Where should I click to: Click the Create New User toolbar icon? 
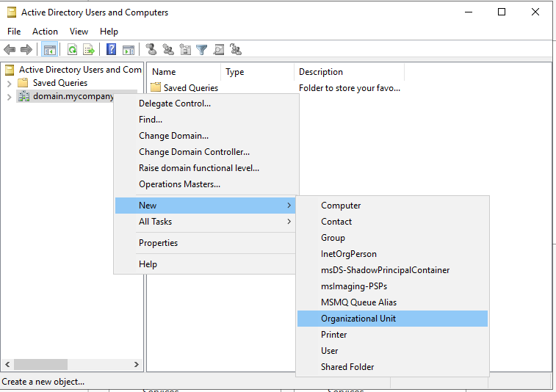[151, 50]
